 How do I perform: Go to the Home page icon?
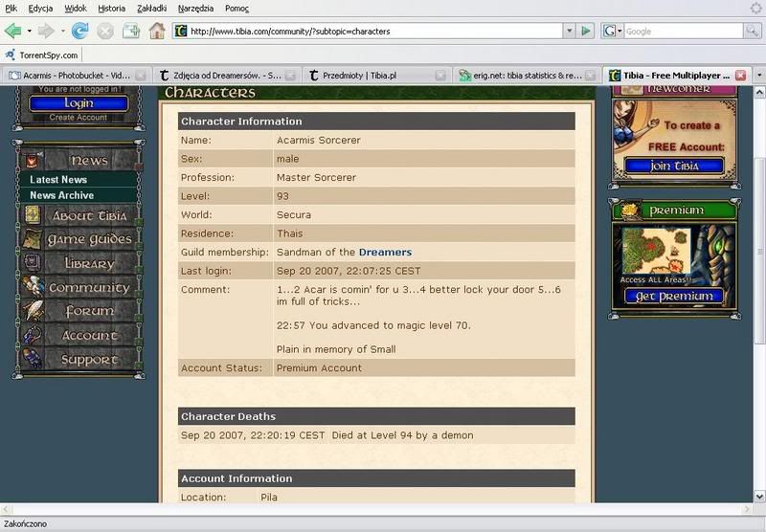157,32
